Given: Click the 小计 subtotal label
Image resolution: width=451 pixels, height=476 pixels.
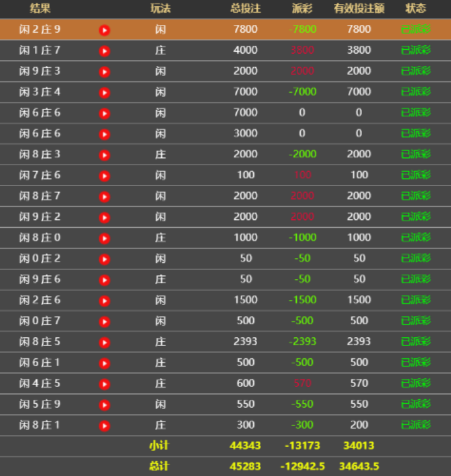Looking at the screenshot, I should coord(159,446).
